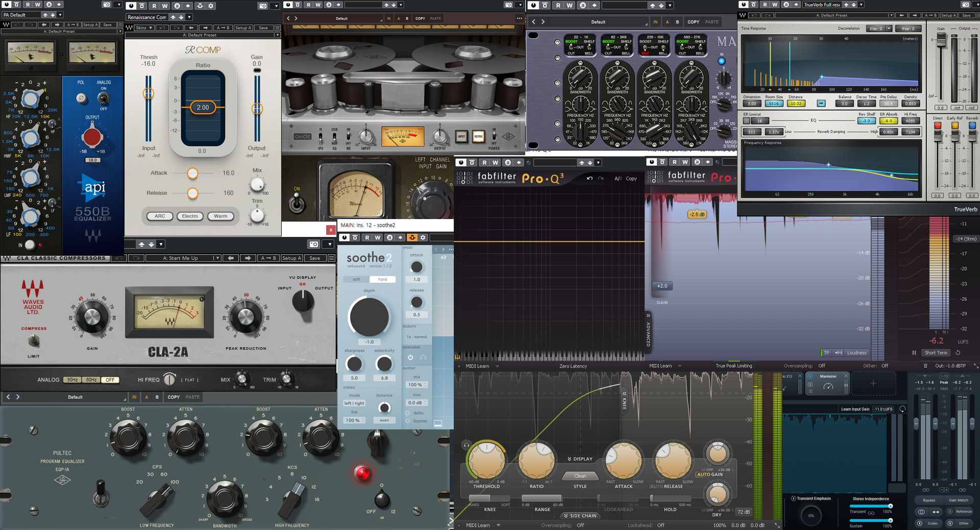
Task: Enable soothe2 sidechain power button
Action: 410,357
